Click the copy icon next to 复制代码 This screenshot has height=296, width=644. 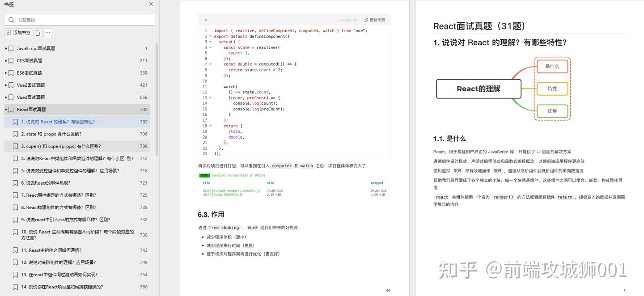(x=366, y=20)
